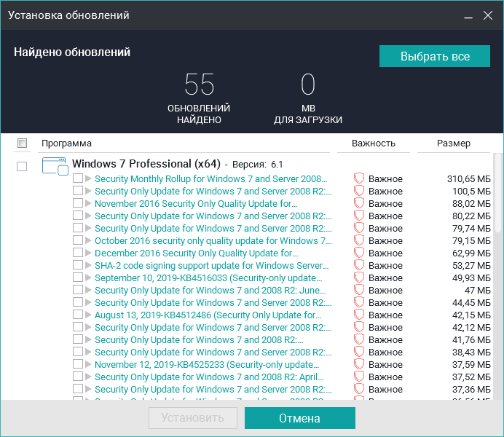The image size is (504, 437).
Task: Expand the October 2016 security only update arrow
Action: pyautogui.click(x=88, y=240)
